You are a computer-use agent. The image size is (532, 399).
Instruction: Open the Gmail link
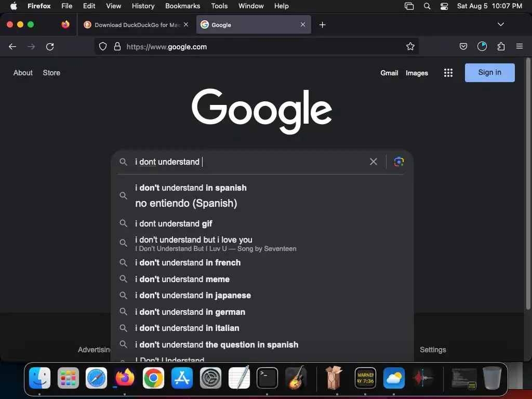[x=389, y=73]
